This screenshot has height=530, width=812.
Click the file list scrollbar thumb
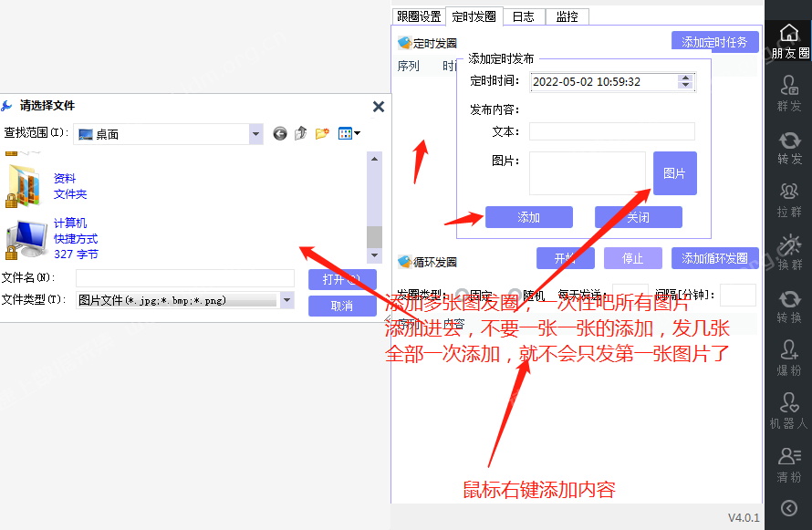374,237
